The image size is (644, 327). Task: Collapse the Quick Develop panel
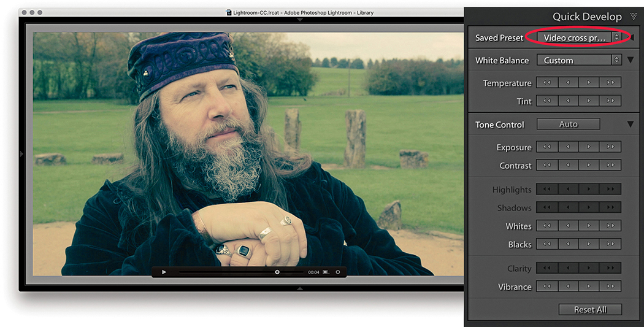tap(634, 17)
